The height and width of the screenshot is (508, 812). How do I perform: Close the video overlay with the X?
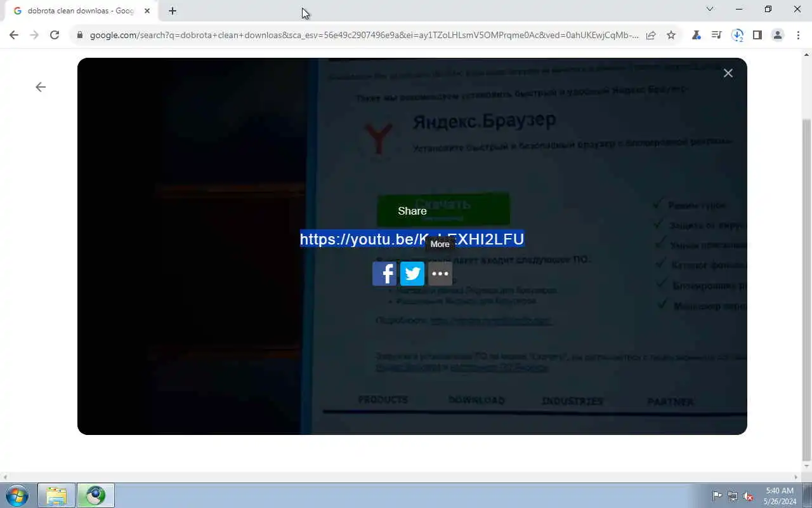tap(728, 73)
